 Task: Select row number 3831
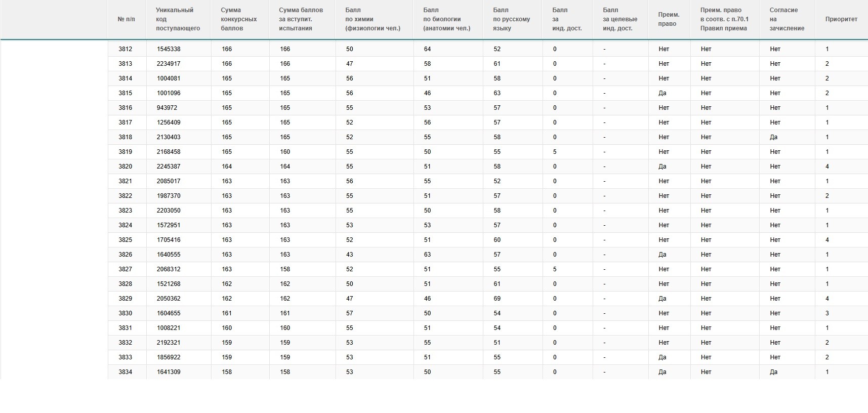click(x=126, y=328)
